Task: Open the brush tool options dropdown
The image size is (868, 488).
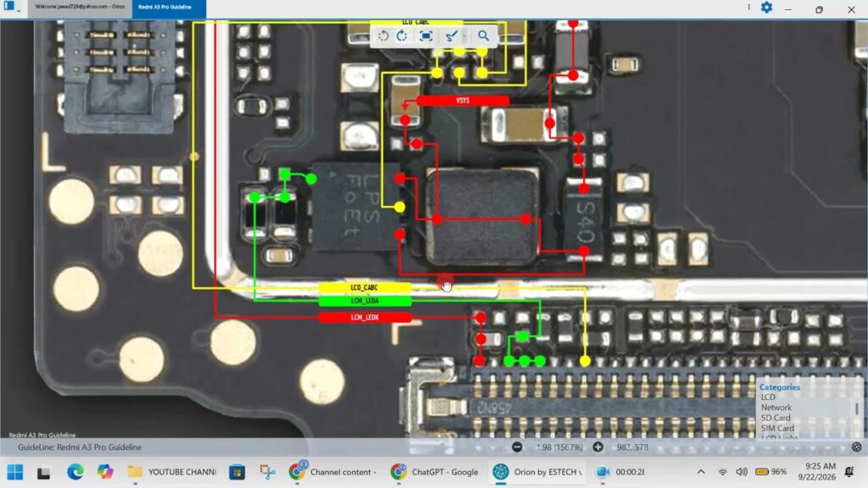Action: tap(464, 36)
